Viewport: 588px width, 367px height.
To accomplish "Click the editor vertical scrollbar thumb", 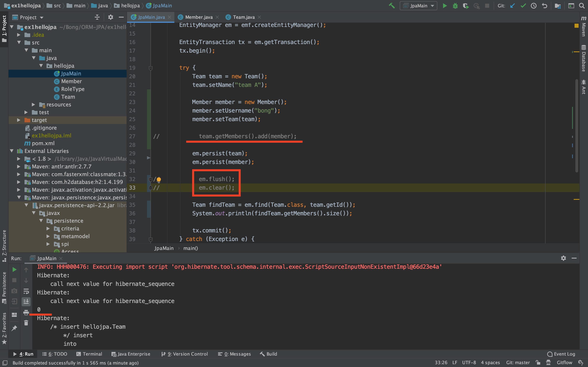I will click(x=577, y=126).
